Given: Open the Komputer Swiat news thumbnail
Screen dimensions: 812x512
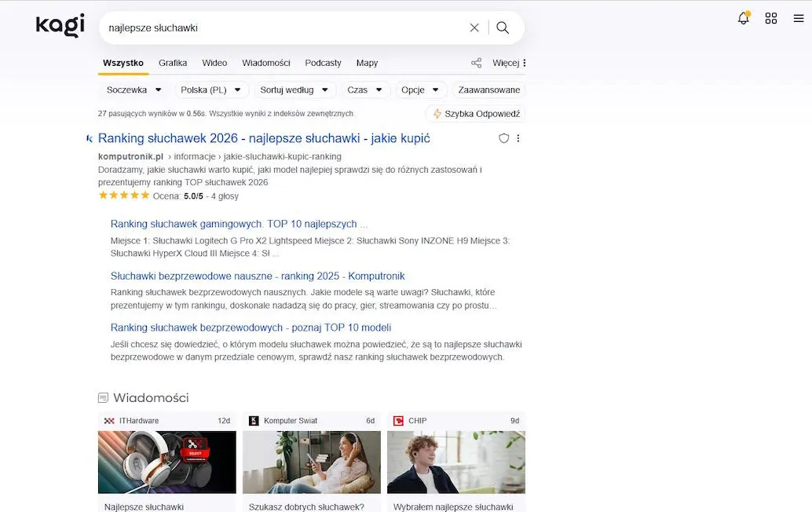Looking at the screenshot, I should point(311,462).
